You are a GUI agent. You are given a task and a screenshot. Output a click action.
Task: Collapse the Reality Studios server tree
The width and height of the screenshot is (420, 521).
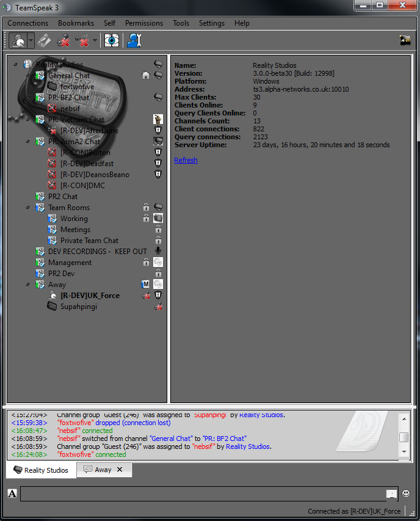pyautogui.click(x=16, y=65)
